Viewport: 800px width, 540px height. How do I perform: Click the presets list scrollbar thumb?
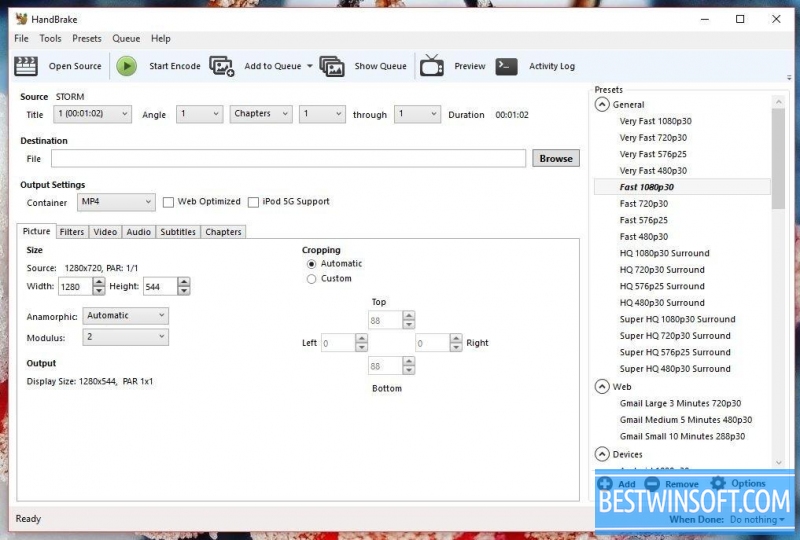(x=779, y=158)
